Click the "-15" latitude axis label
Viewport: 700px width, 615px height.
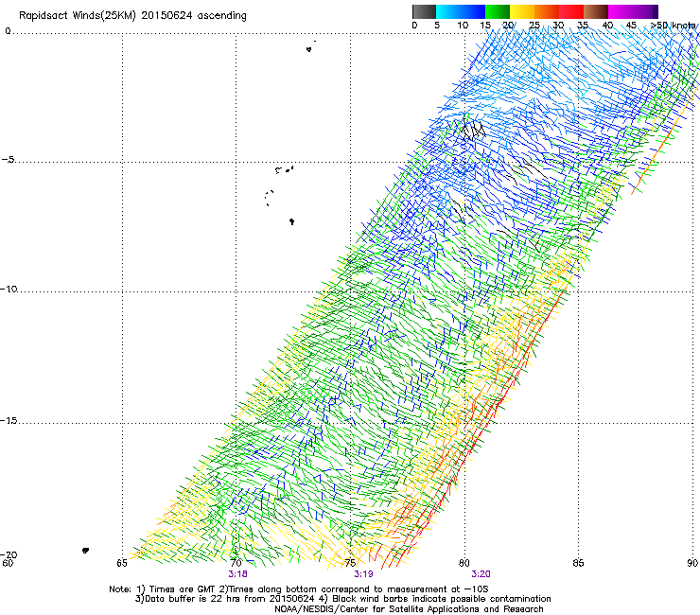[9, 420]
